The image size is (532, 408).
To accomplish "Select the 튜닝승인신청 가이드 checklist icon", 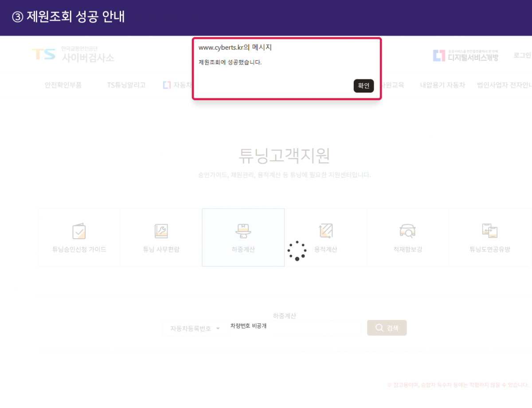I will coord(79,231).
